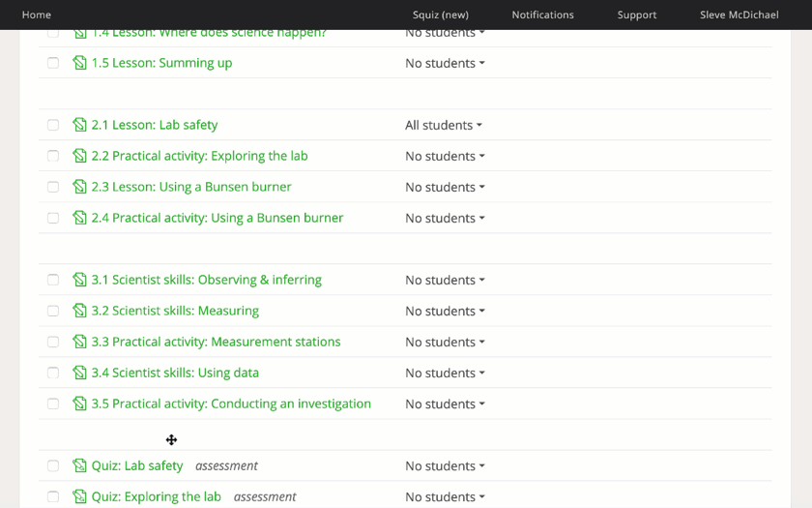Click the icon beside 2.3 Using a Bunsen burner lesson
The height and width of the screenshot is (508, 812).
pyautogui.click(x=79, y=187)
